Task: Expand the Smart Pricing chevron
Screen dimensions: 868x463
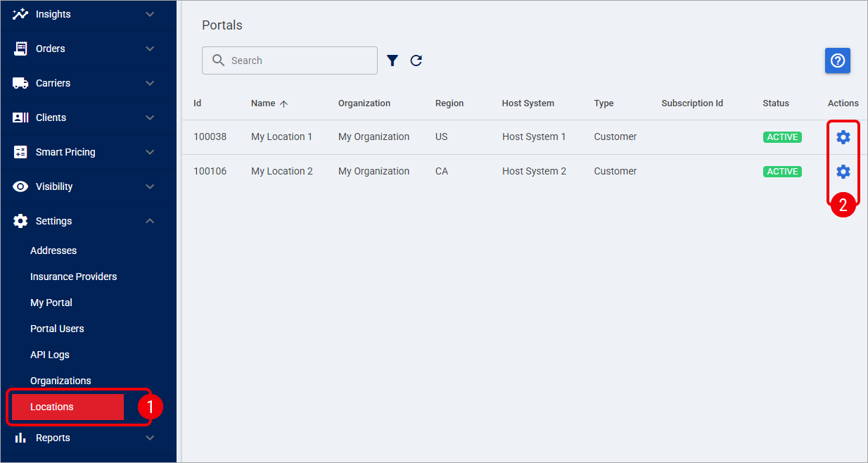Action: pyautogui.click(x=150, y=152)
